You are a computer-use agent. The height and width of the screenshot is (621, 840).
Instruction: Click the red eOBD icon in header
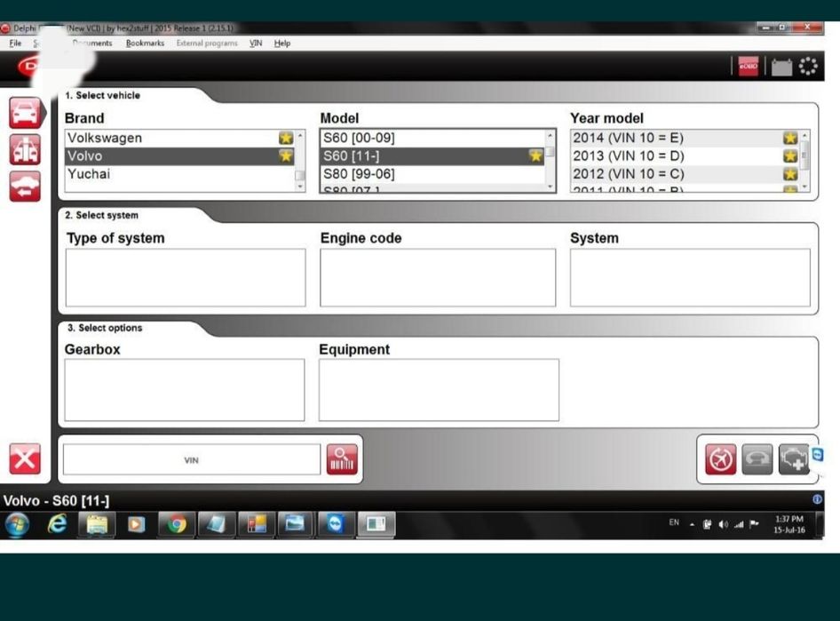click(x=749, y=67)
